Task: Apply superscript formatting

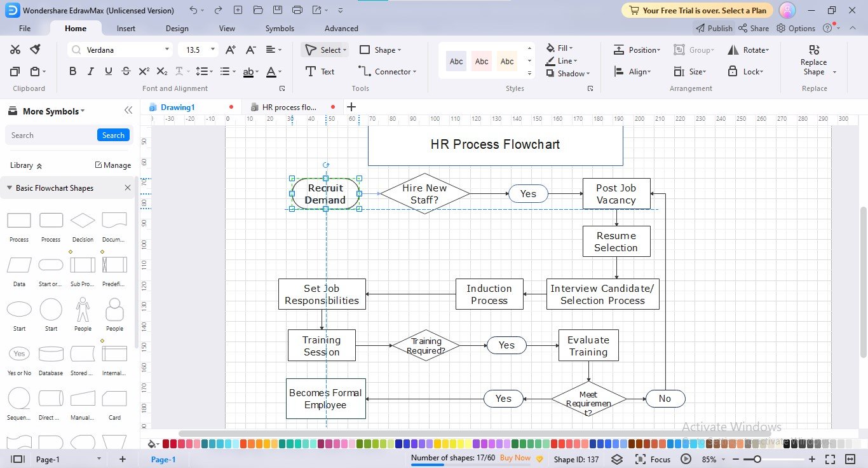Action: tap(144, 71)
